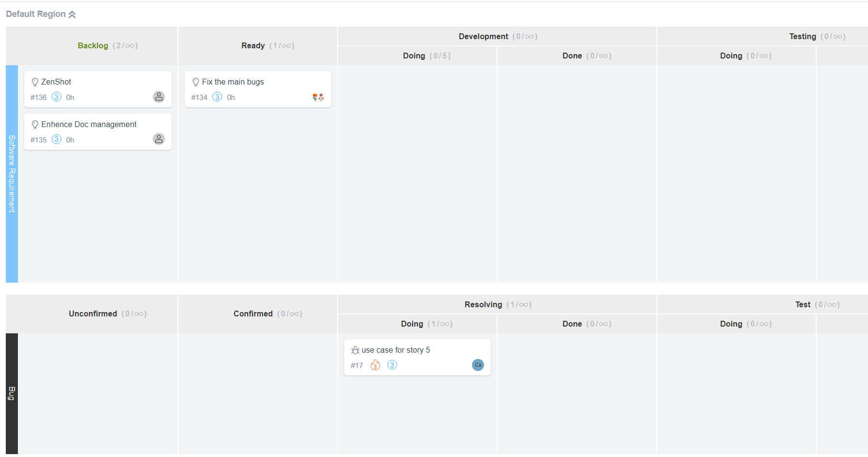Click the lightbulb icon on ZenShot card
This screenshot has width=868, height=457.
tap(35, 82)
